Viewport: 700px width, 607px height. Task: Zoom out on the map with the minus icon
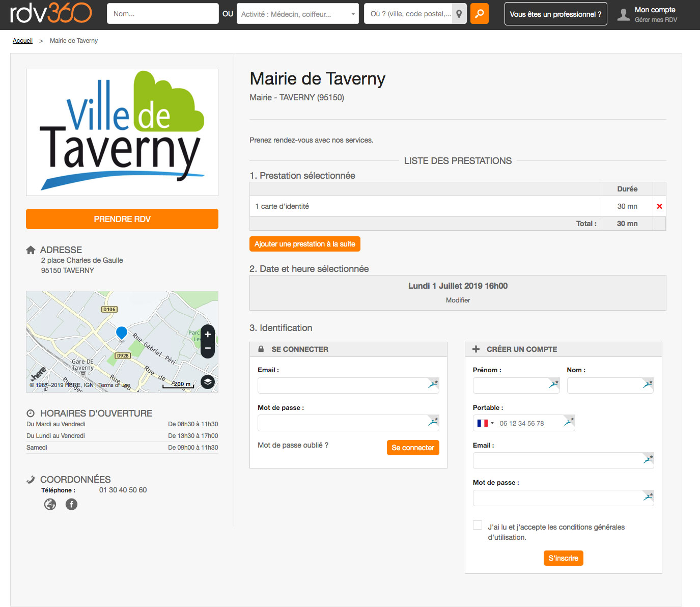click(207, 348)
